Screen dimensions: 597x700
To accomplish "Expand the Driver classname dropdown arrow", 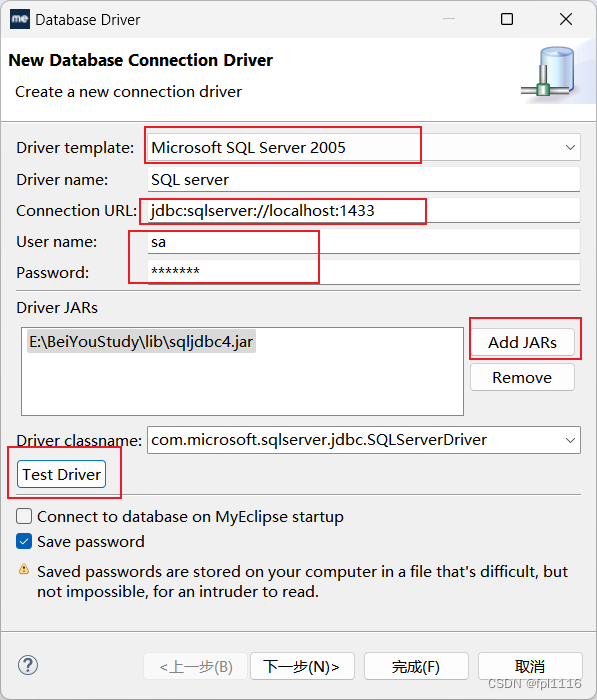I will pos(570,440).
